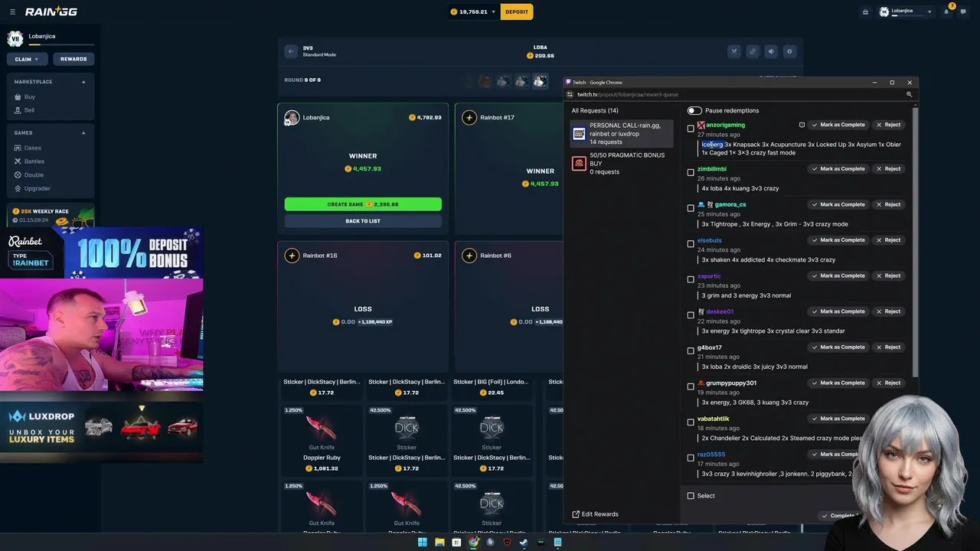Open the Claim dropdown in sidebar
The image size is (980, 551).
coord(27,59)
